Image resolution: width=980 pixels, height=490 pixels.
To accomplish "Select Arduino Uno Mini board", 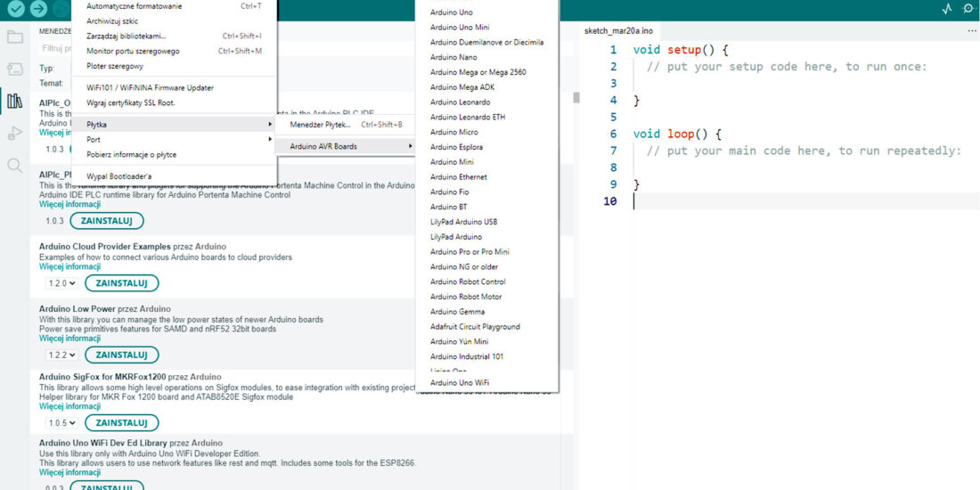I will pyautogui.click(x=486, y=28).
